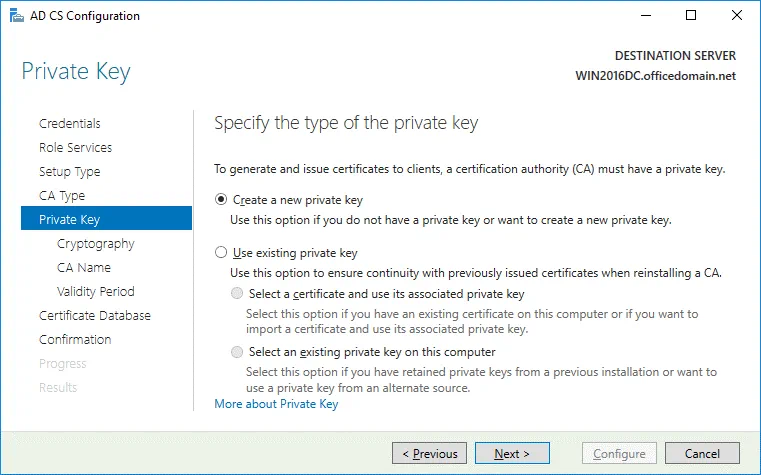Select certificate and use its associated private key
Image resolution: width=761 pixels, height=475 pixels.
click(237, 294)
